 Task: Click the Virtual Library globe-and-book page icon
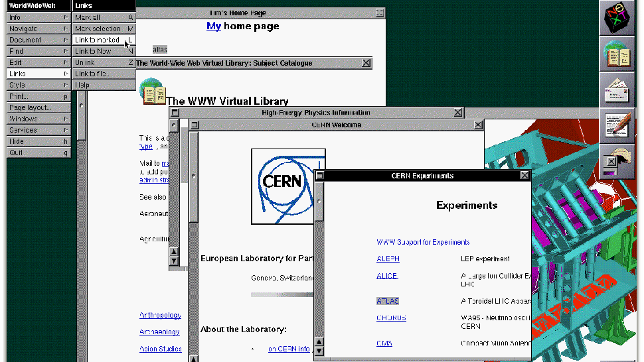pos(153,91)
